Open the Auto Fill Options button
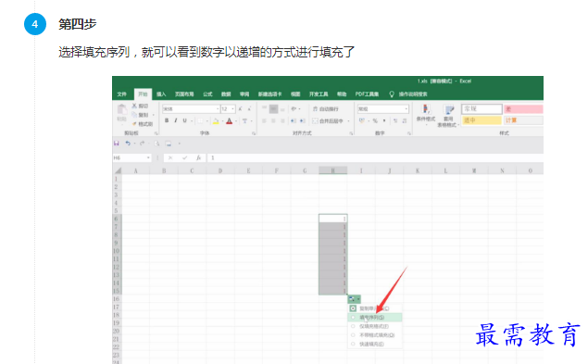The width and height of the screenshot is (588, 364). [x=354, y=299]
